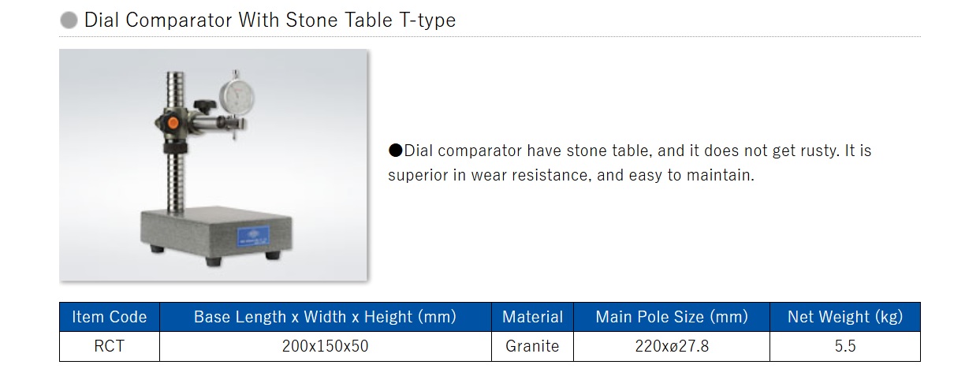Click the black bullet before the description
Screen dimensions: 980x376
(x=395, y=151)
